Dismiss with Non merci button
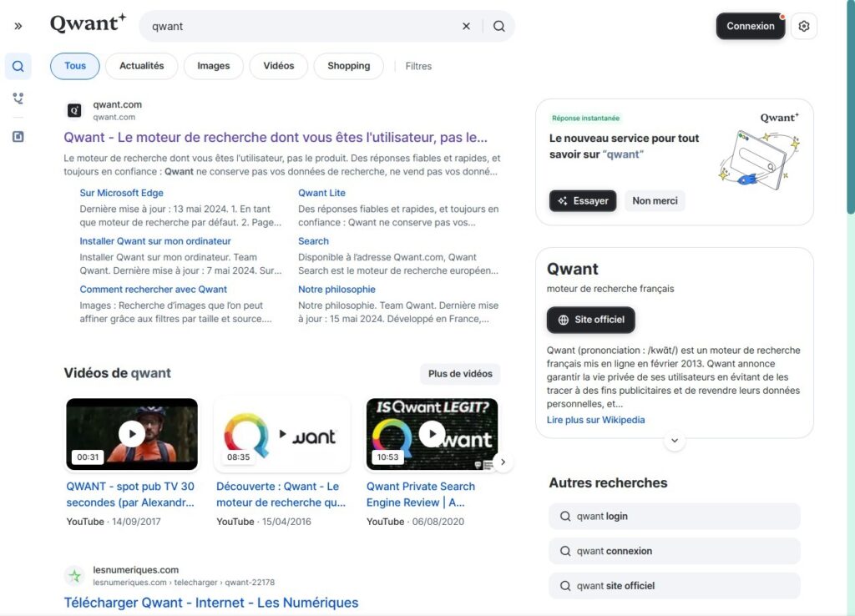This screenshot has width=855, height=616. tap(655, 200)
